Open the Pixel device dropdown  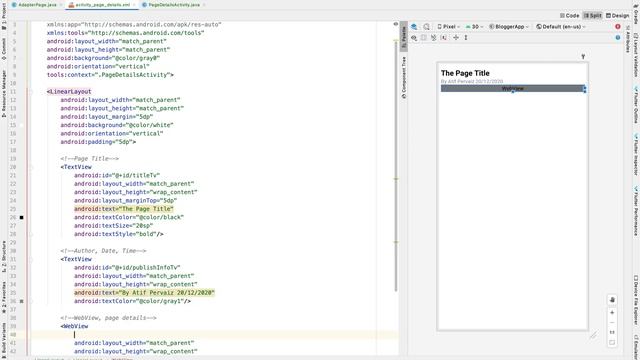pos(449,27)
